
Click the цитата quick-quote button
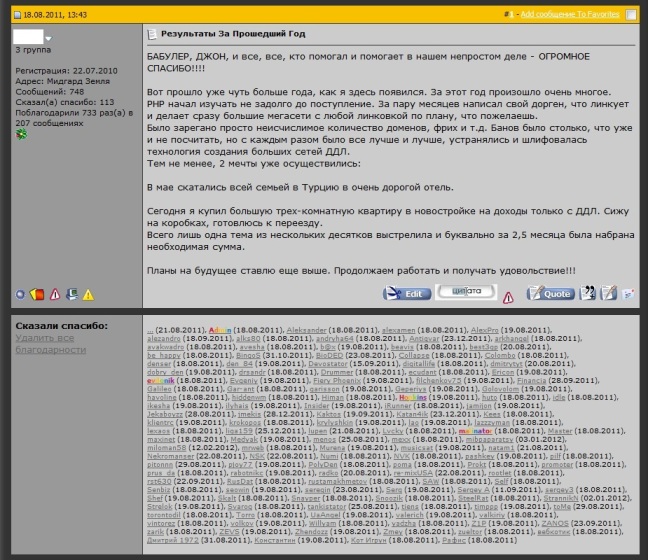click(x=466, y=291)
